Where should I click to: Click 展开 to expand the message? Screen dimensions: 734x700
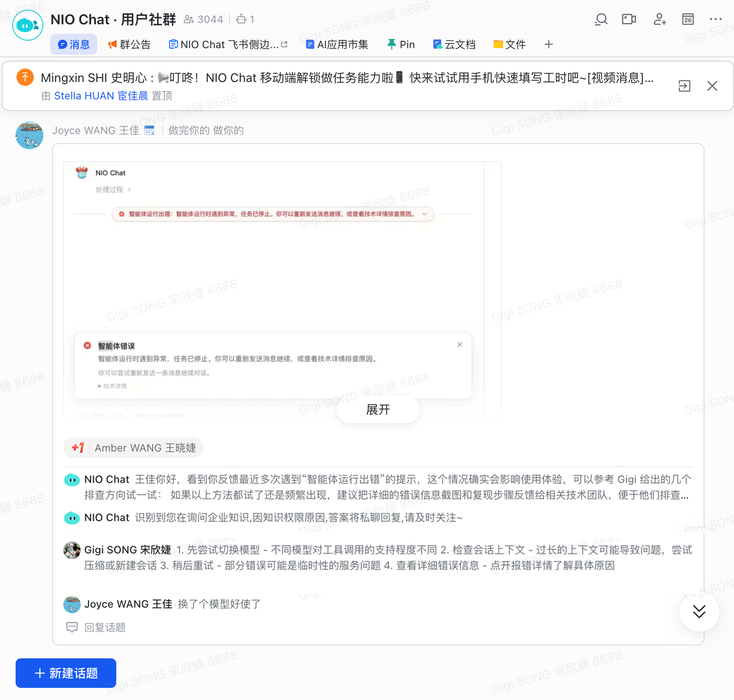pos(378,409)
